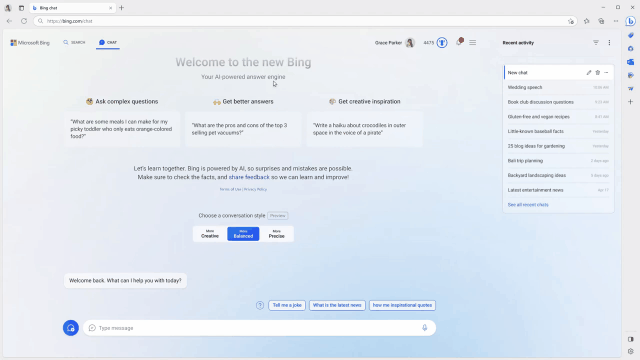This screenshot has width=640, height=360.
Task: Click the question mark help icon
Action: pyautogui.click(x=260, y=305)
